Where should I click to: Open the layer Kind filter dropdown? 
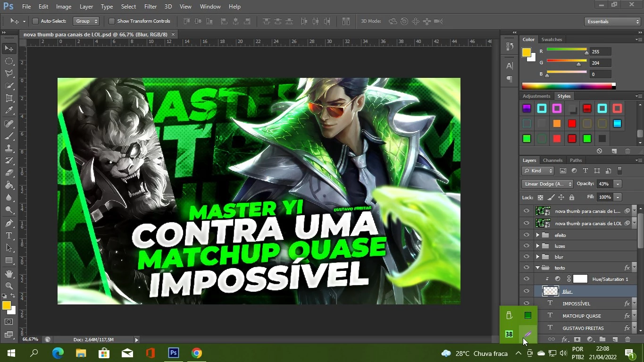point(538,171)
